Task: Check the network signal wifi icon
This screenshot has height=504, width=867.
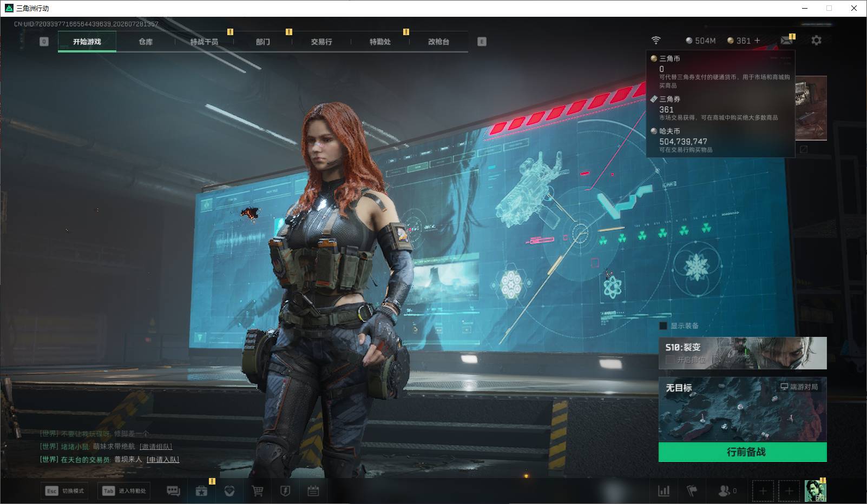Action: coord(656,41)
